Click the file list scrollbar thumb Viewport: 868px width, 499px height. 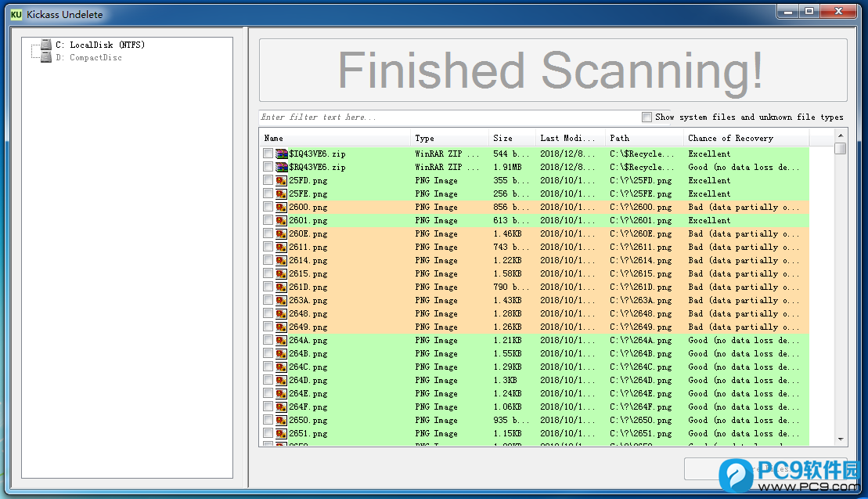pyautogui.click(x=841, y=148)
